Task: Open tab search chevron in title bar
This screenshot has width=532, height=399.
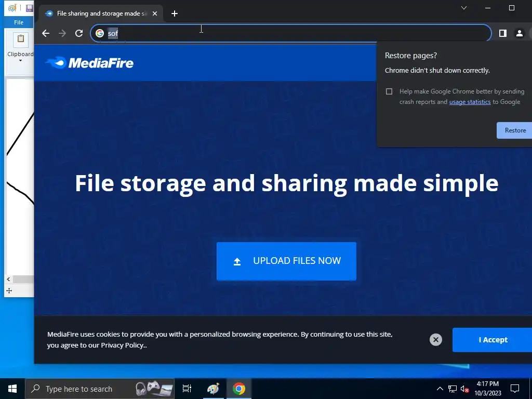Action: pos(464,8)
